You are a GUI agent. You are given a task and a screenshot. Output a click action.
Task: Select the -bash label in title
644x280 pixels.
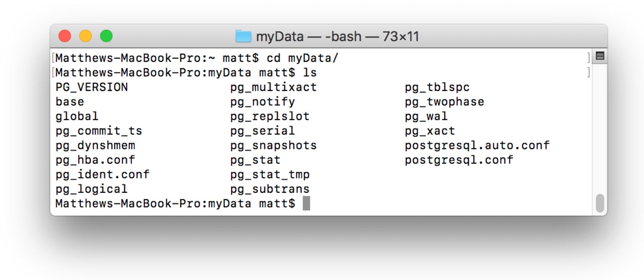click(x=342, y=36)
